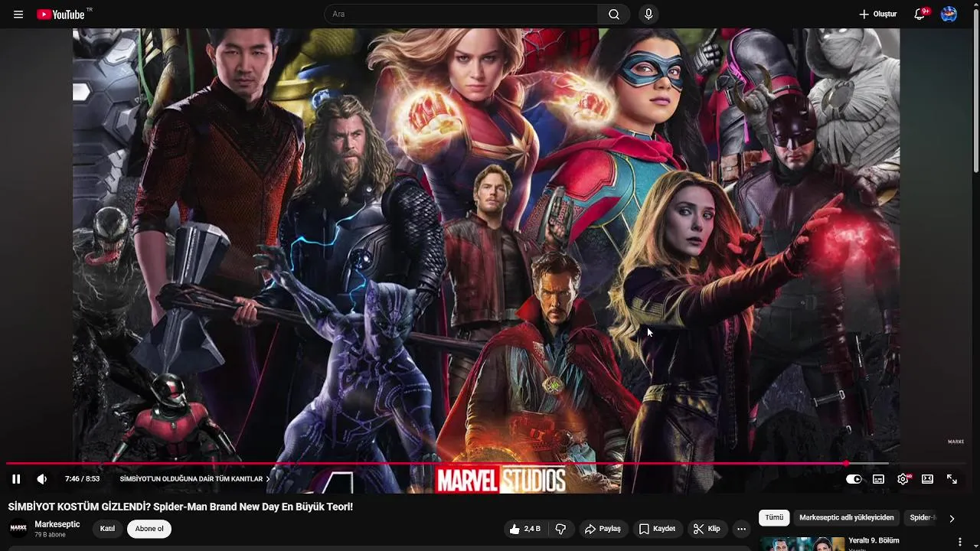Open the account avatar menu
This screenshot has width=980, height=551.
click(x=949, y=15)
